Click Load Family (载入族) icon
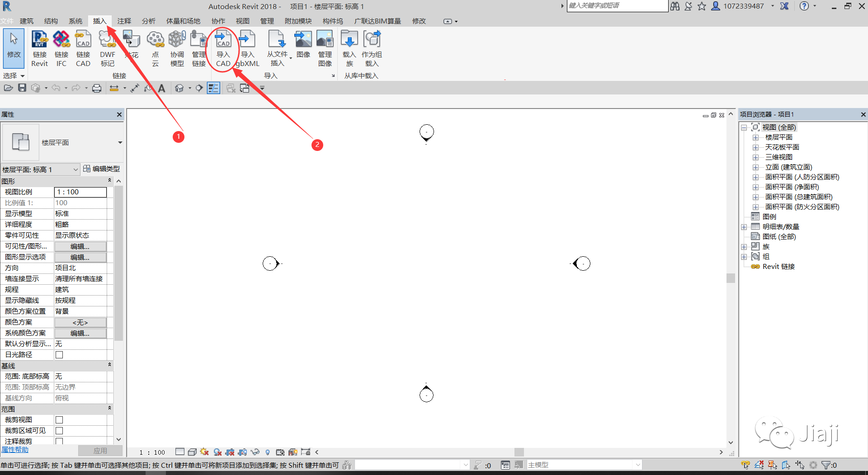Screen dimensions: 868x475 point(349,48)
